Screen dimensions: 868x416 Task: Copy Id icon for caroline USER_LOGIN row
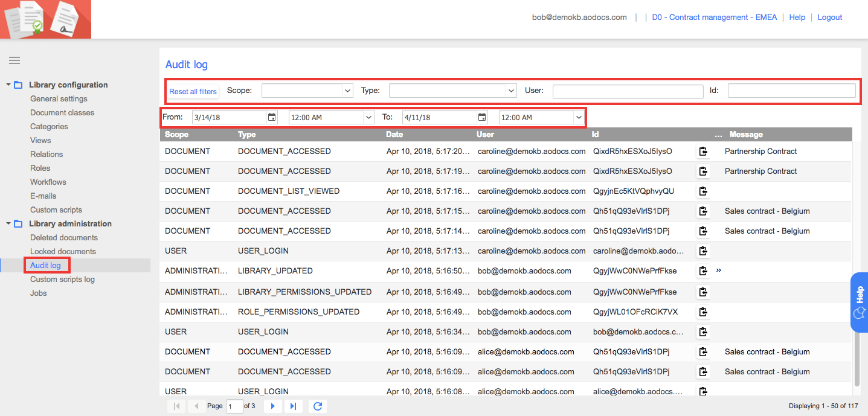click(x=703, y=251)
